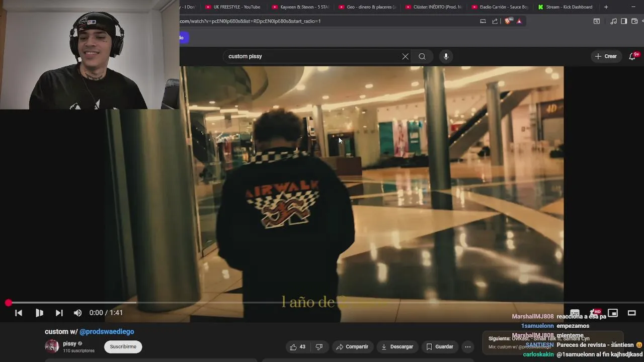Viewport: 644px width, 362px height.
Task: Switch to the miniplayer
Action: pyautogui.click(x=613, y=313)
